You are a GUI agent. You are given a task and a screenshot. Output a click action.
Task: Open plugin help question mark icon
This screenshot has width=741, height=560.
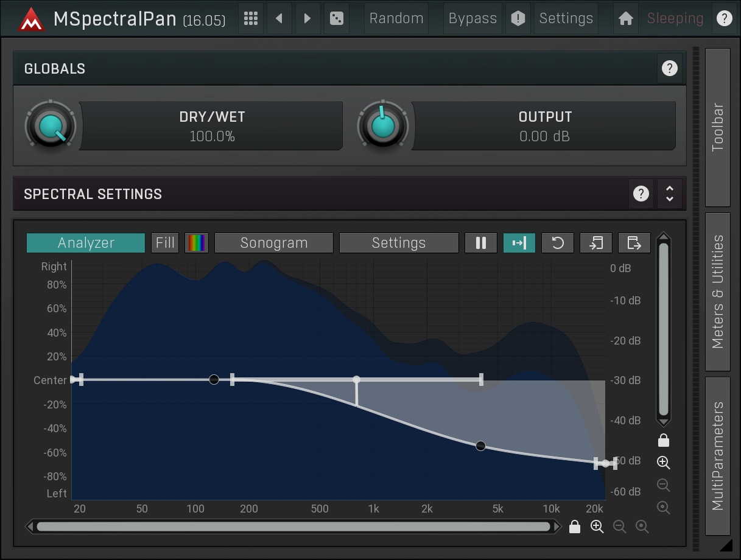724,18
